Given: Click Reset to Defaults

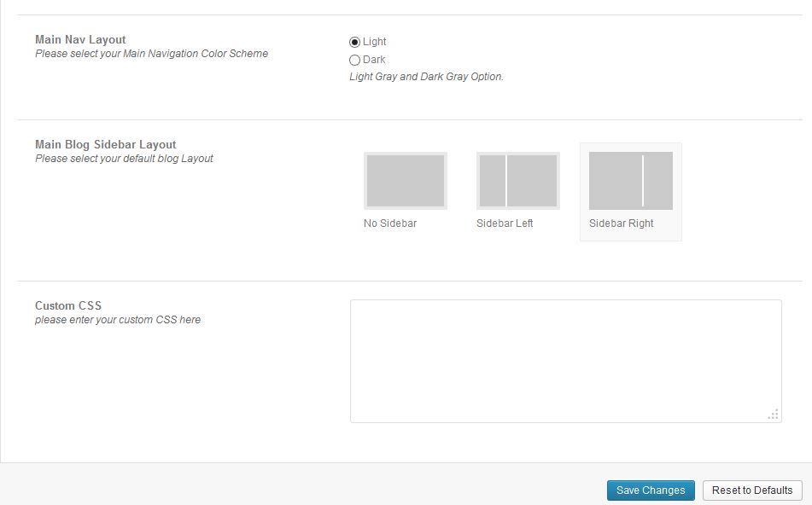Looking at the screenshot, I should [752, 490].
